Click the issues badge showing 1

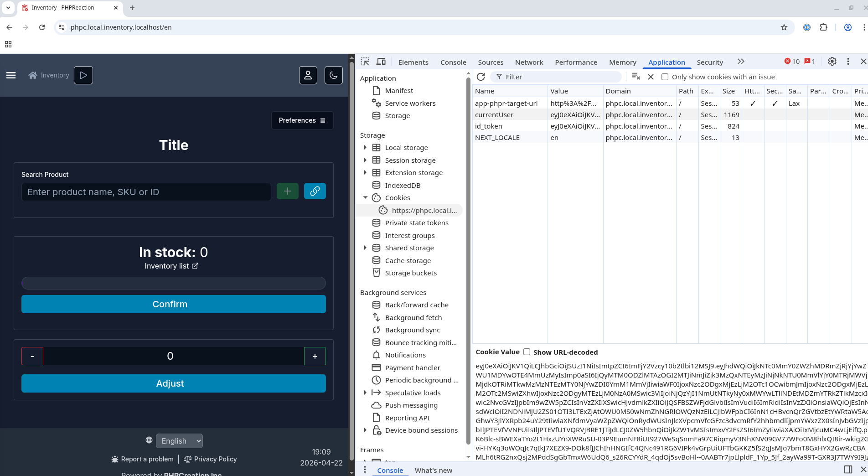[810, 62]
